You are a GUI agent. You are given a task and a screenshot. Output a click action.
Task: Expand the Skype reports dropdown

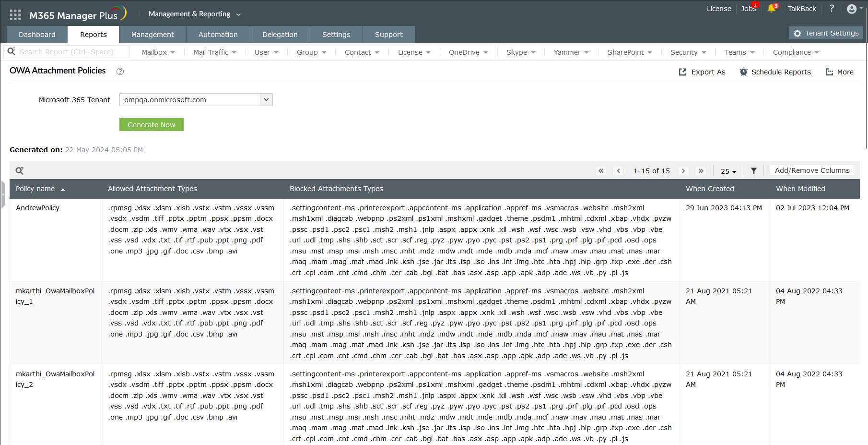click(x=520, y=52)
